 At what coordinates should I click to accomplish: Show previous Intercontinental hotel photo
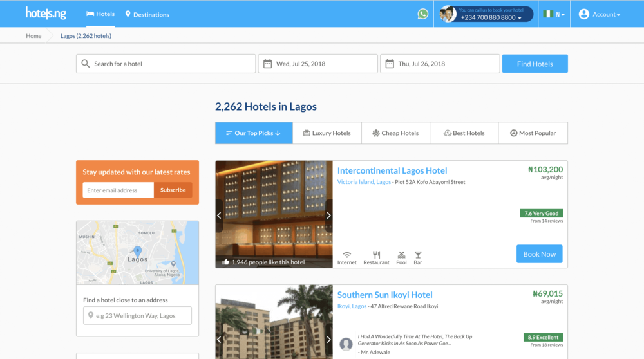click(219, 216)
